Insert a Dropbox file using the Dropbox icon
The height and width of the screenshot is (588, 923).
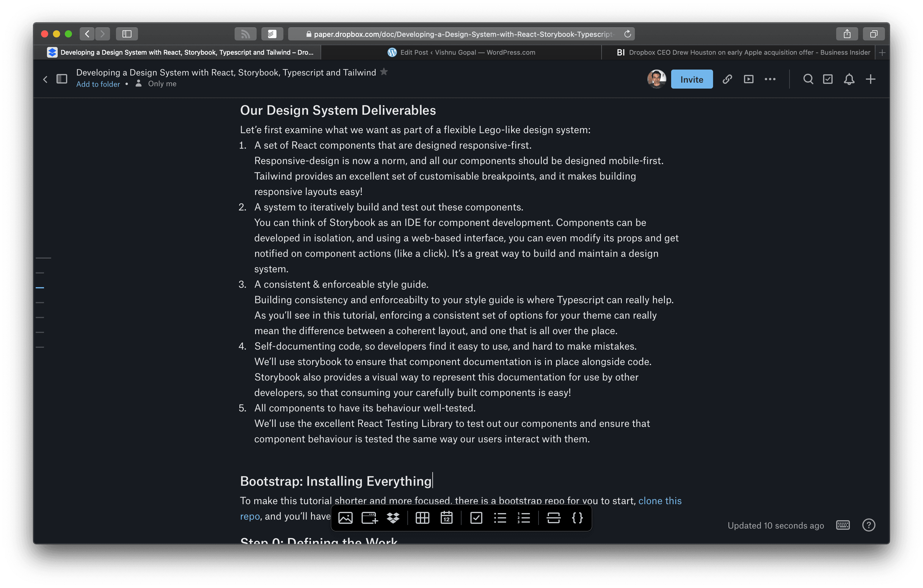point(393,518)
